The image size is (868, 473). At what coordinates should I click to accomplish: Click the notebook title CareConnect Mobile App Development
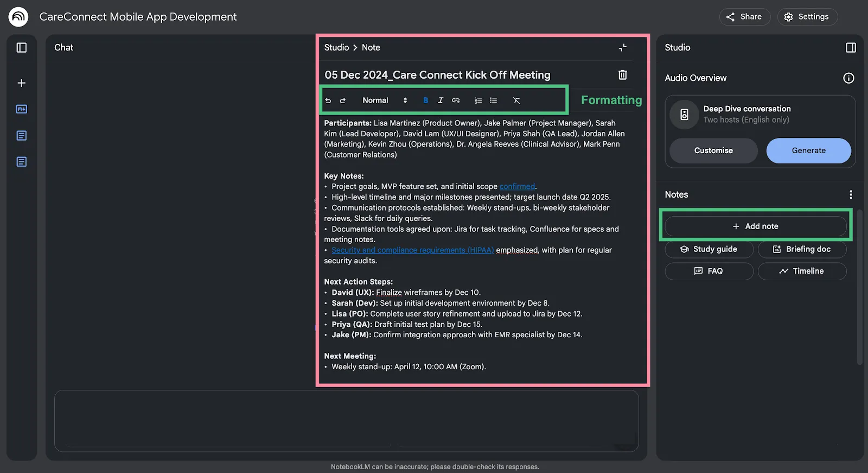coord(138,17)
